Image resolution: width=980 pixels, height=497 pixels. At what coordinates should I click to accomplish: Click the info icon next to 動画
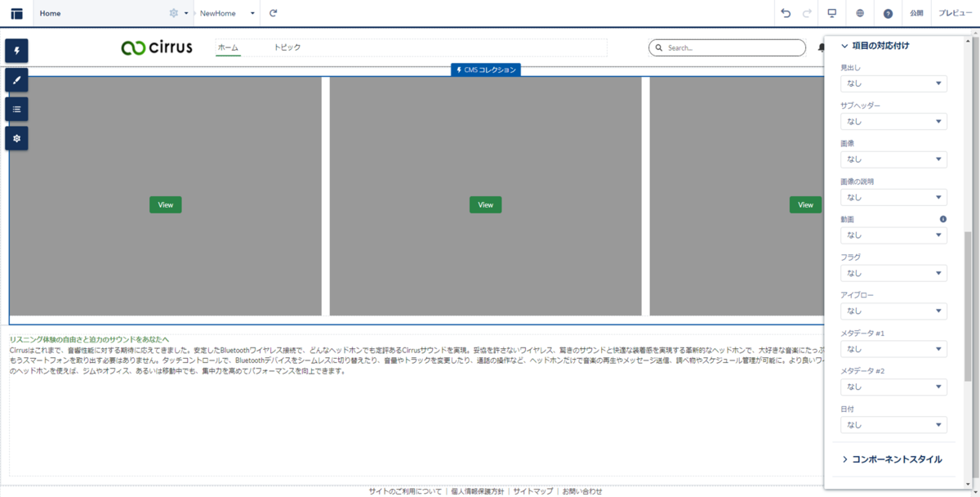tap(942, 218)
